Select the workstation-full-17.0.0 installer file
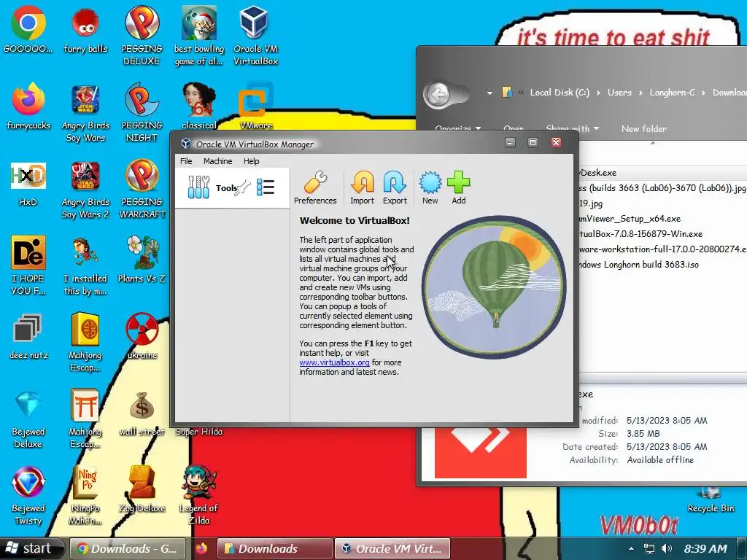747x560 pixels. pyautogui.click(x=663, y=249)
